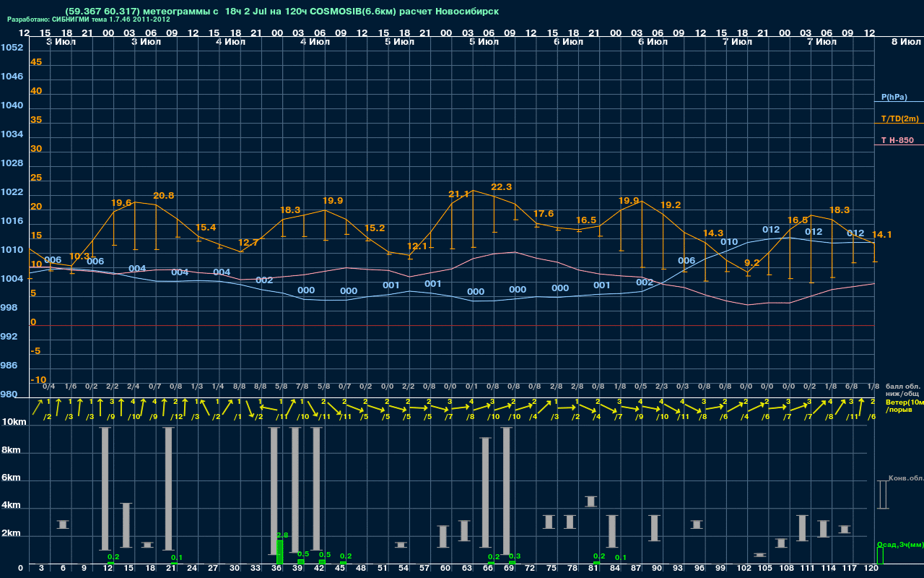Click the 'Конв.обл.' legend label
Image resolution: width=924 pixels, height=578 pixels.
(x=906, y=478)
